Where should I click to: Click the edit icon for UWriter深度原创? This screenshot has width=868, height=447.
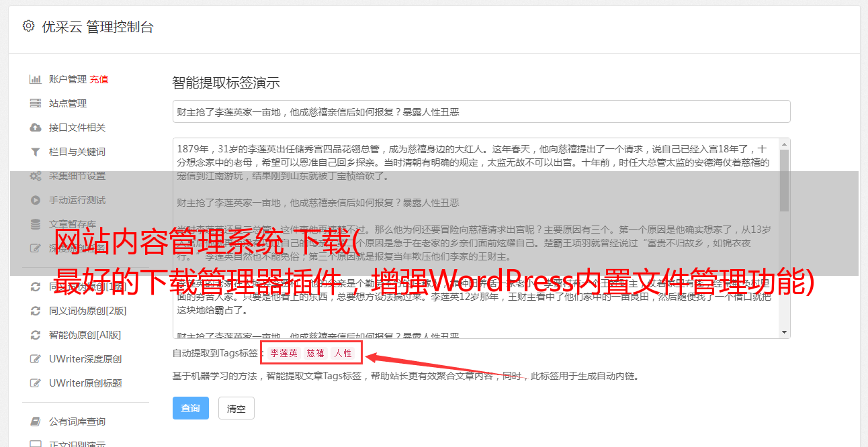point(36,359)
